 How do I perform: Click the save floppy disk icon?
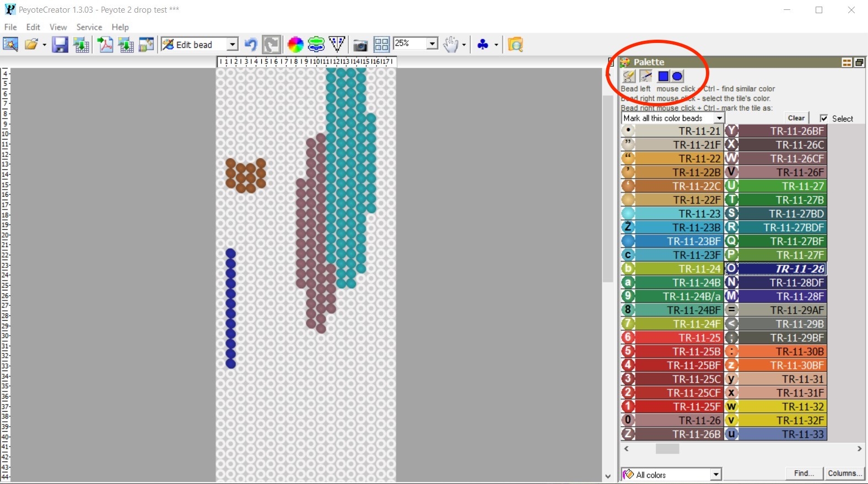click(x=60, y=45)
